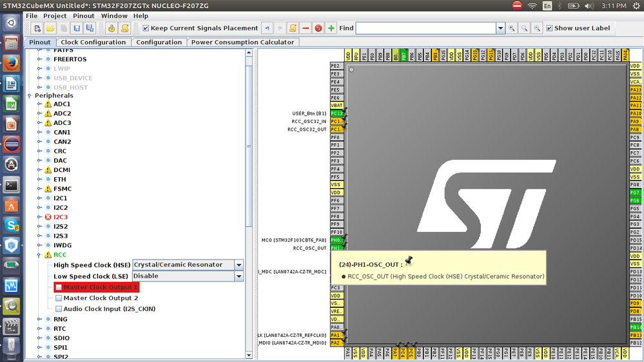Click the green PB14 pin on the right side
Viewport: 644px width, 362px height.
[636, 327]
